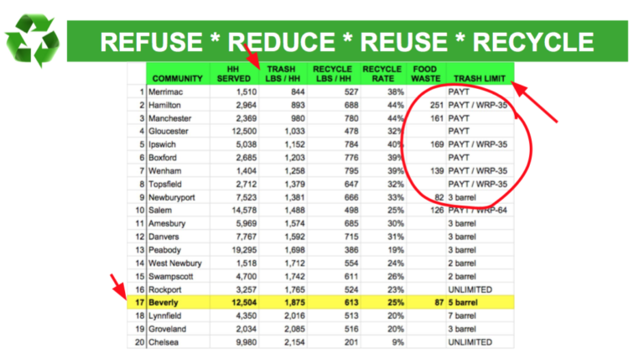Select Lynnfield's trash value 2,016
The width and height of the screenshot is (644, 355).
(294, 316)
